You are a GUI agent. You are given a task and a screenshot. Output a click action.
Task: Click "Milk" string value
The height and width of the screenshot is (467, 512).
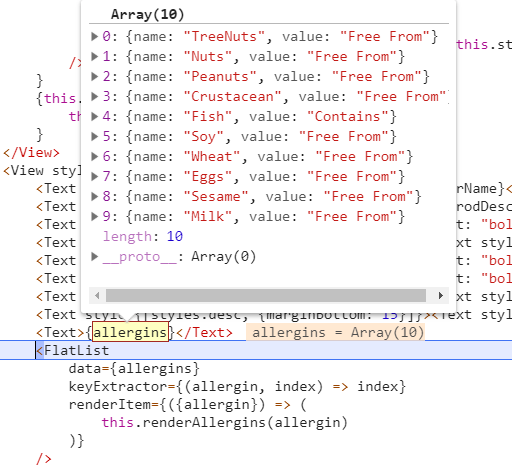(x=208, y=216)
